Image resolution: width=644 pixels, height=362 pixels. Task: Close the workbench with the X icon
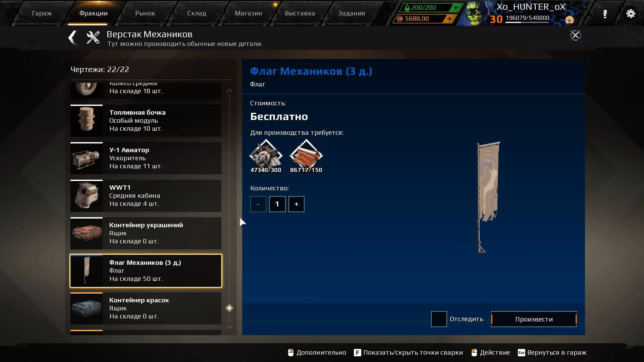pyautogui.click(x=576, y=35)
